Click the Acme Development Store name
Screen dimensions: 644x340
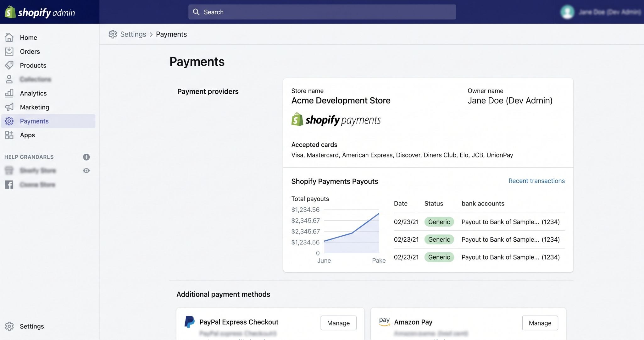point(341,101)
